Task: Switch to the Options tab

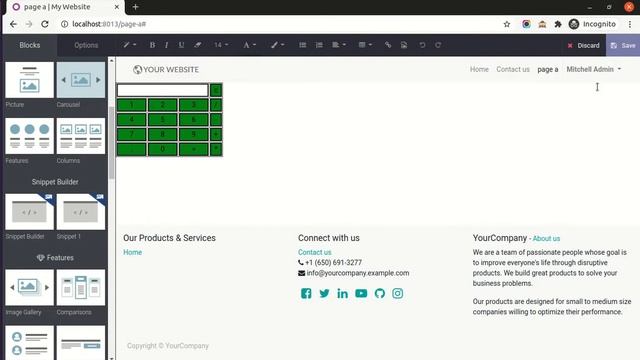Action: click(86, 45)
